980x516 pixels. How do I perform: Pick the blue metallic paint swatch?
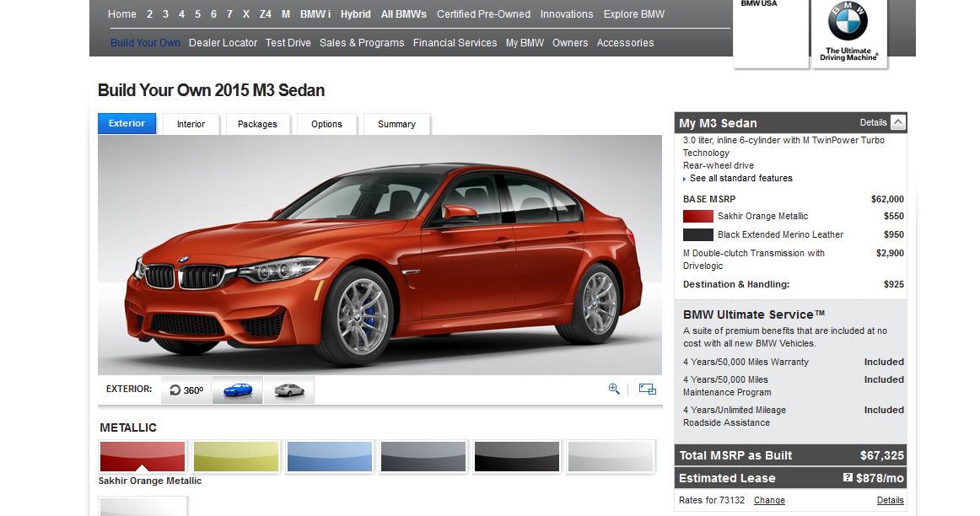coord(330,456)
